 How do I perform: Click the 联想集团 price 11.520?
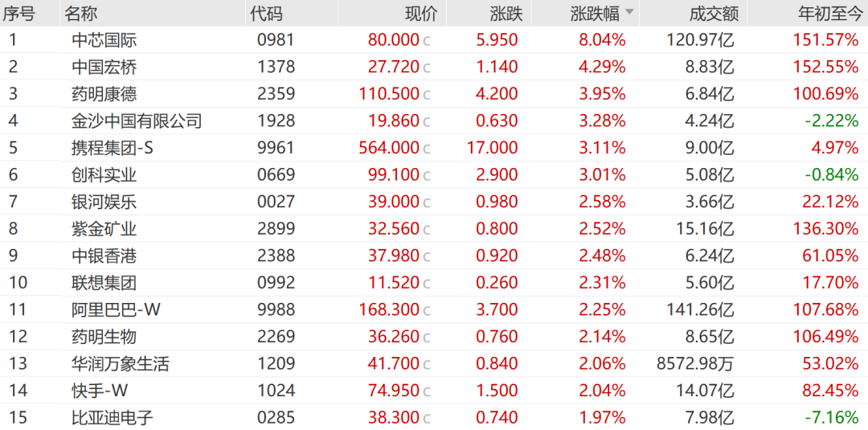pos(393,282)
